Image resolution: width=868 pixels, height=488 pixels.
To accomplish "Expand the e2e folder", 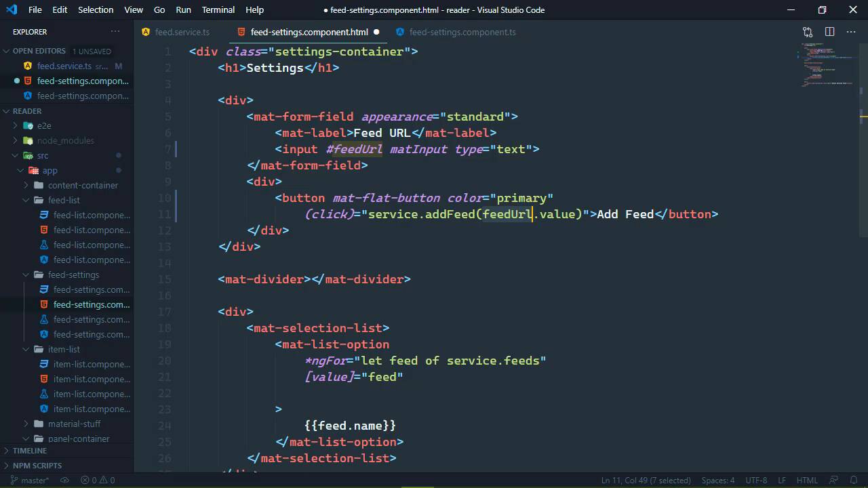I will pyautogui.click(x=66, y=125).
